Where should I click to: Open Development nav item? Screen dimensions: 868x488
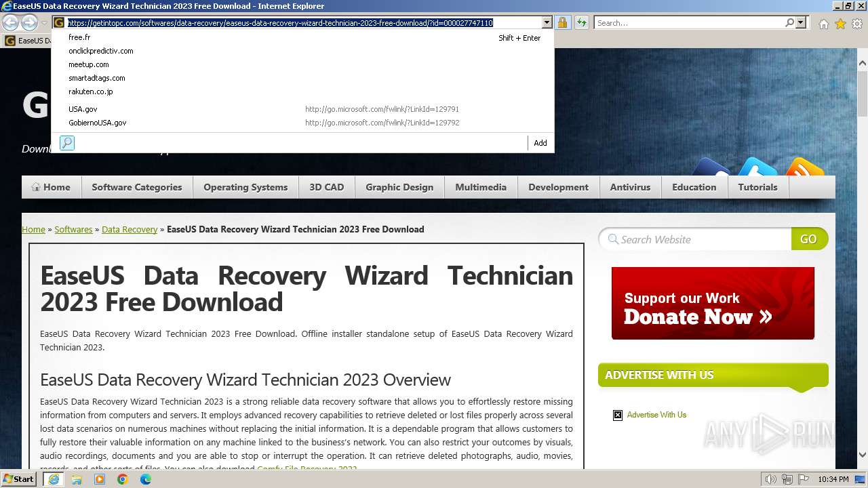559,187
